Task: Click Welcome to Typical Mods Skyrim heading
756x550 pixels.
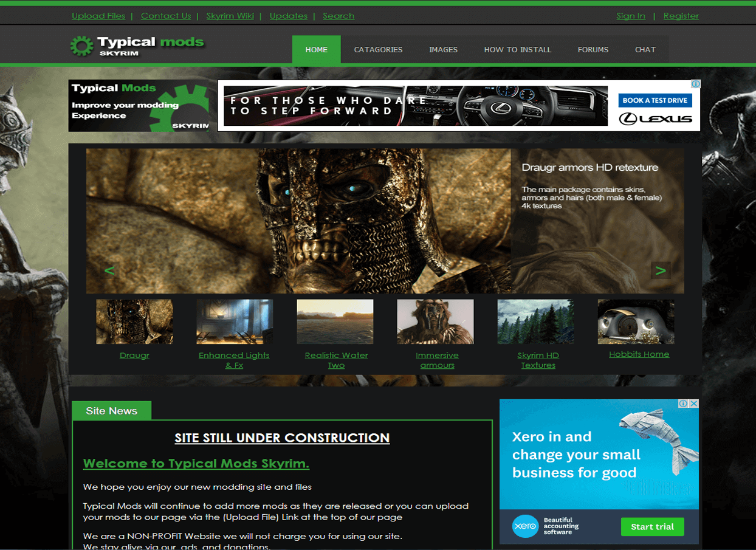Action: point(196,464)
